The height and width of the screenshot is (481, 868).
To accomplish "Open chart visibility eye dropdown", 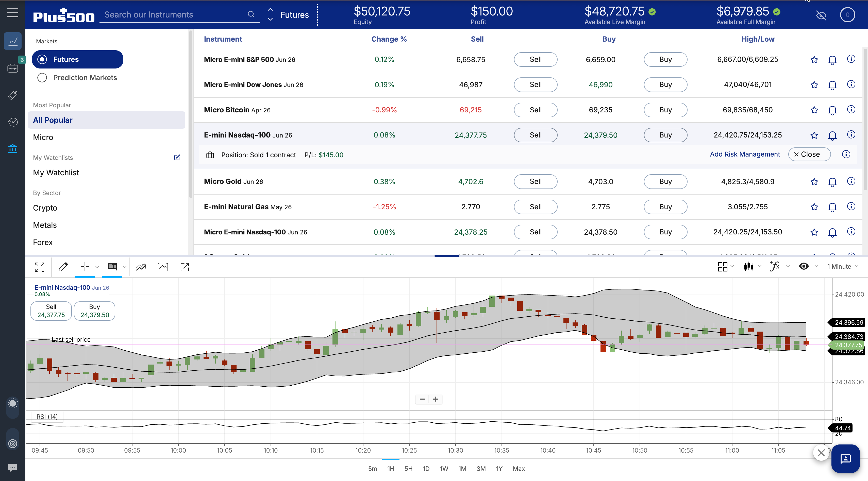I will pos(808,266).
